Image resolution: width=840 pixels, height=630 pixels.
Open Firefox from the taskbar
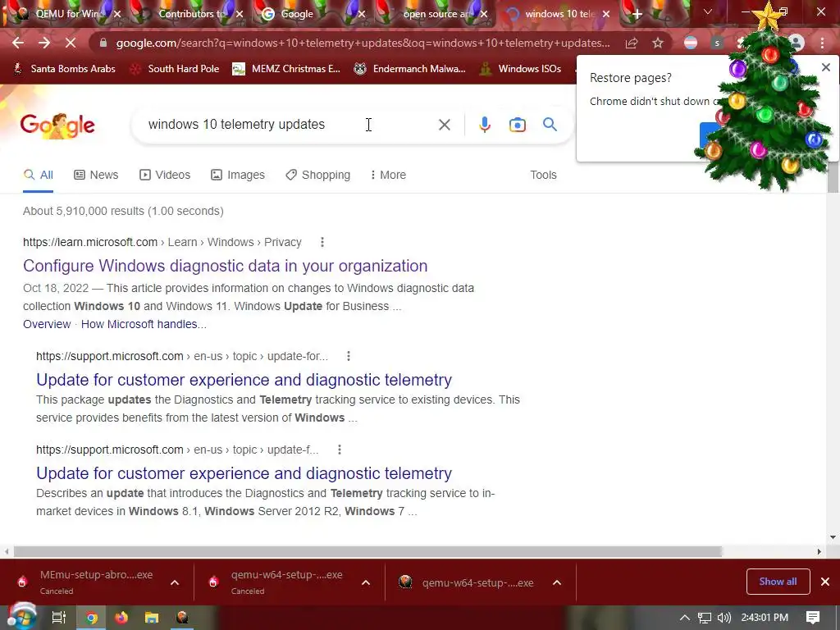(121, 618)
